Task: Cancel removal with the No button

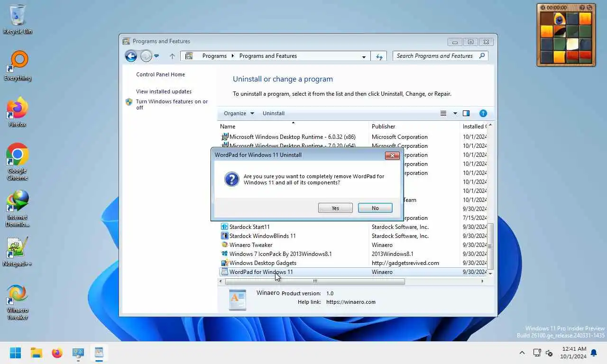Action: coord(375,208)
